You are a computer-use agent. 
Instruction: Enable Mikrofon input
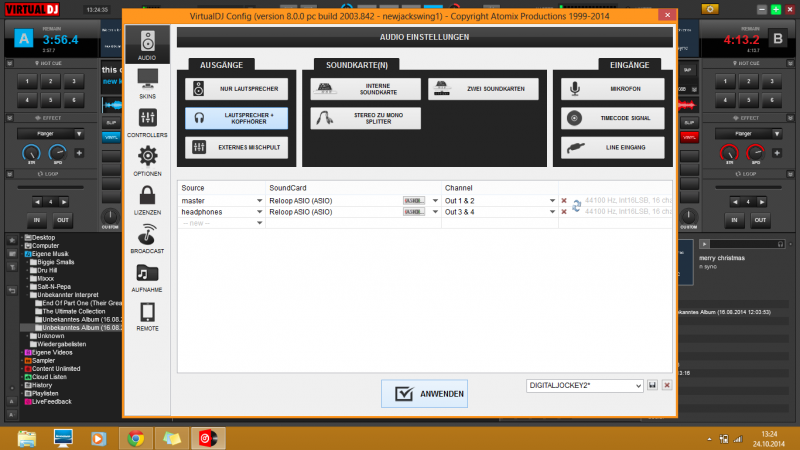[x=613, y=89]
